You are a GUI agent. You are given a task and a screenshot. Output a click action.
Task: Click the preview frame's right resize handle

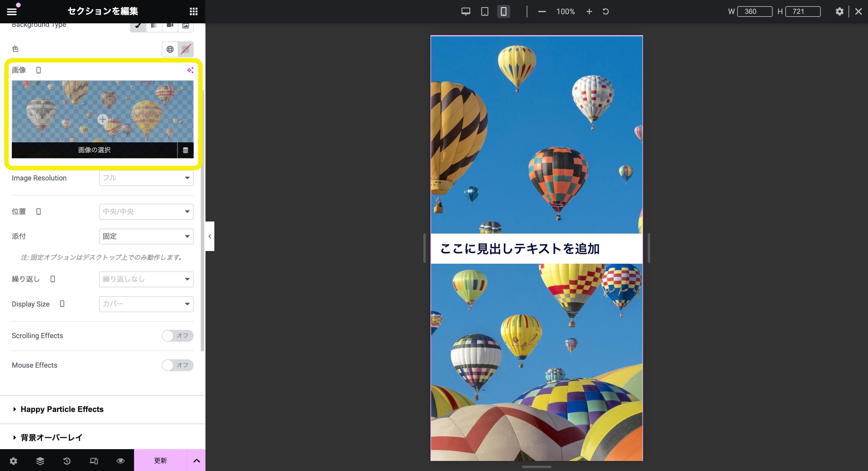coord(649,248)
